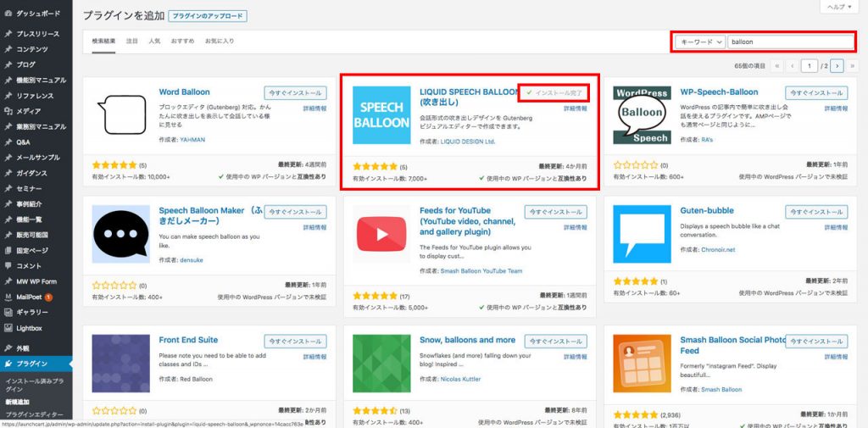Open the Feeds for YouTube thumbnail

(381, 234)
